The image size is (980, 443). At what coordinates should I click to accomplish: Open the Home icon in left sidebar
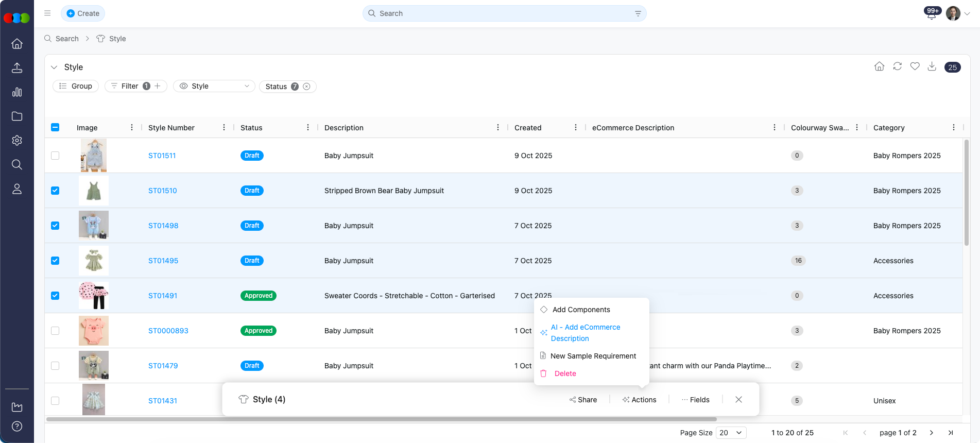click(x=17, y=44)
